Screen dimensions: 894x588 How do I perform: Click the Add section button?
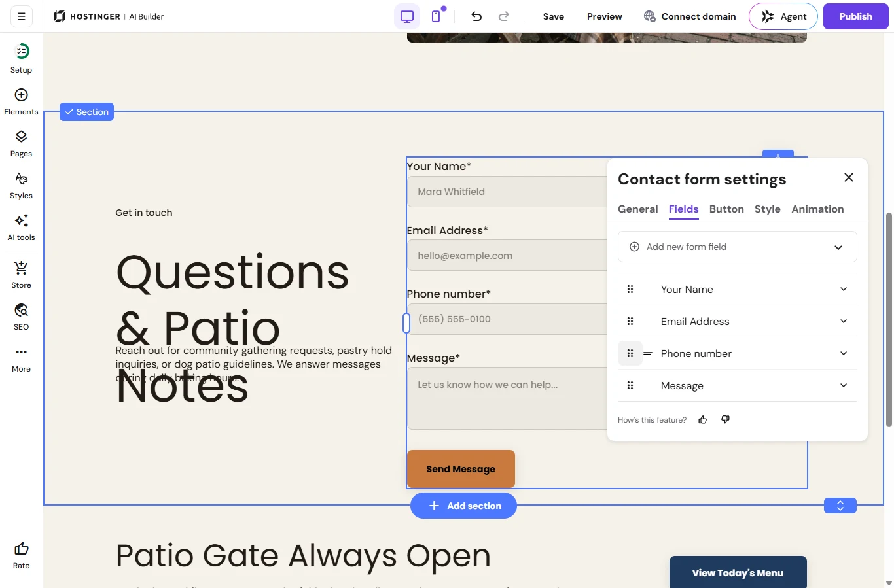463,506
